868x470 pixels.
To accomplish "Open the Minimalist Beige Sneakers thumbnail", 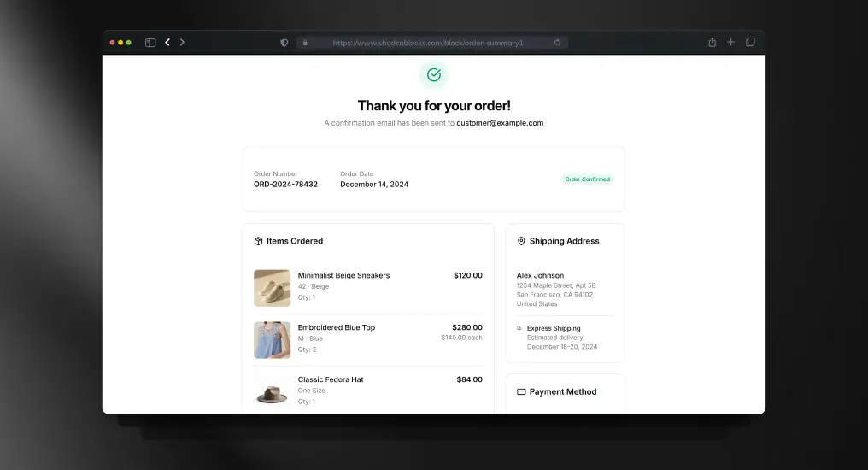I will point(272,288).
